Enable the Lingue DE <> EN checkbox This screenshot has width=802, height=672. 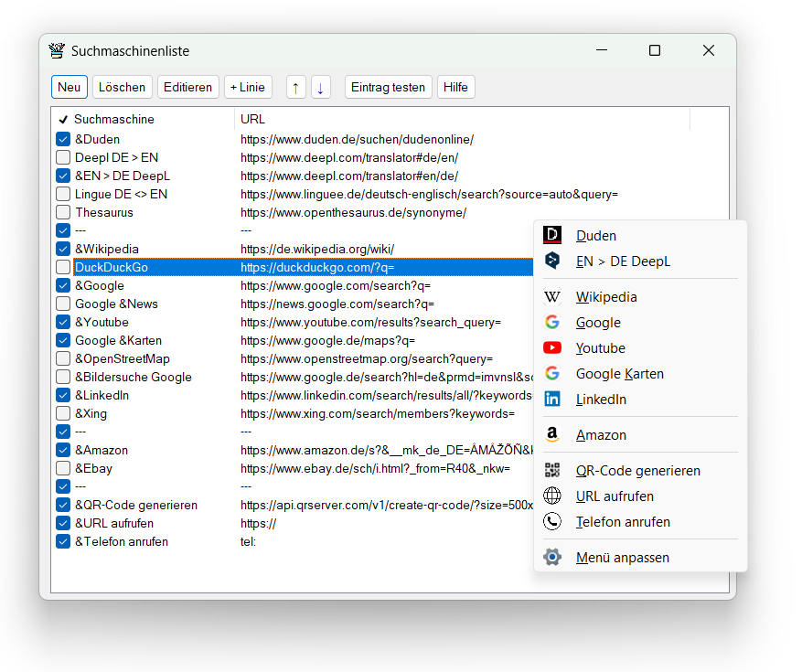coord(63,195)
